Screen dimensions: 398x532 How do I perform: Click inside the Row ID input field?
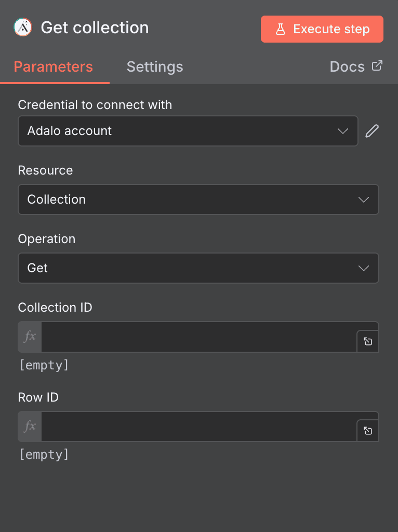click(197, 426)
